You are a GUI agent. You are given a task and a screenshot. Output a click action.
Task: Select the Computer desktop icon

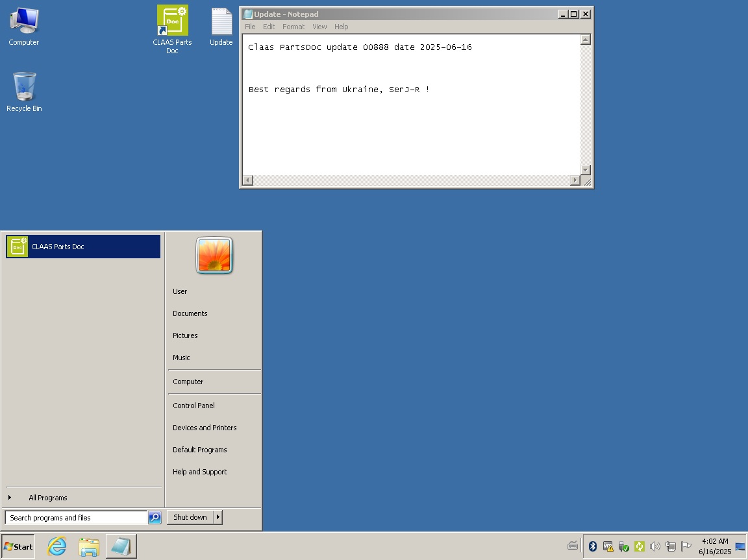(x=24, y=27)
